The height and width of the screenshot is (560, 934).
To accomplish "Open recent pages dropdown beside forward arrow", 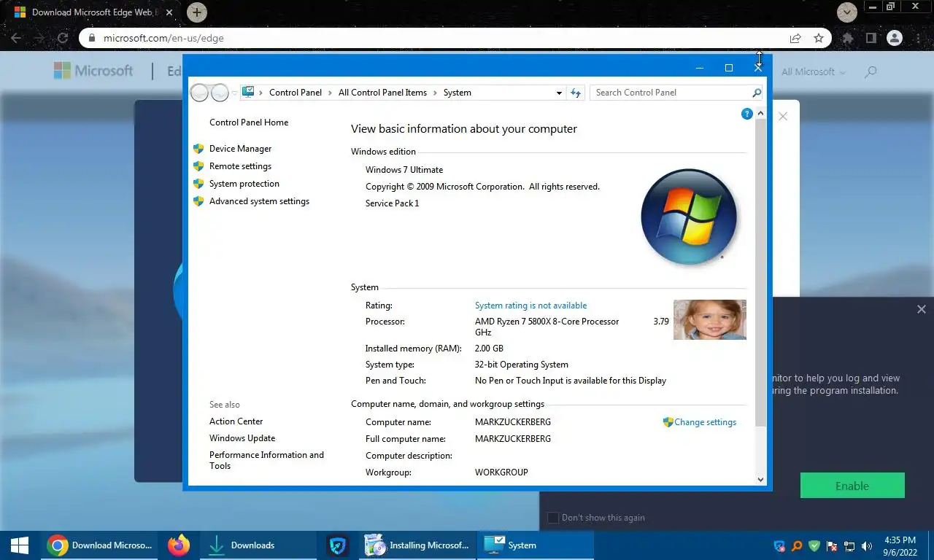I will pos(234,93).
